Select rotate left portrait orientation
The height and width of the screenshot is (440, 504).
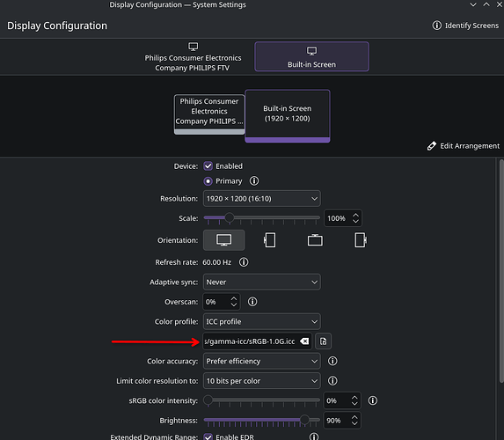(269, 240)
